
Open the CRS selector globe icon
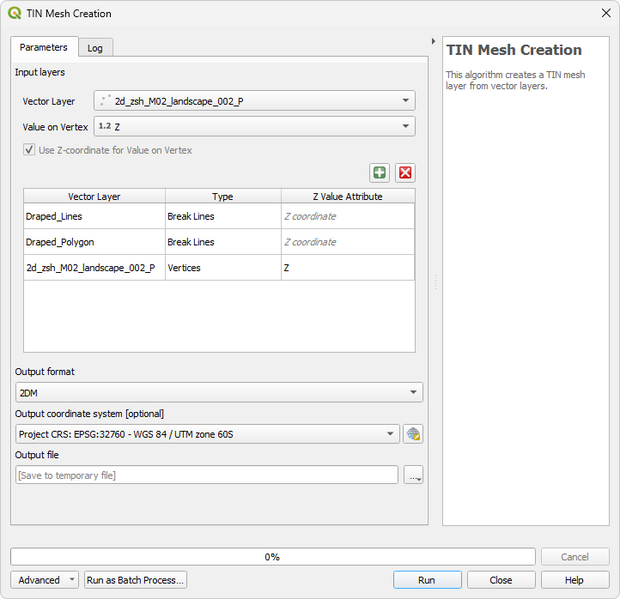(x=413, y=434)
